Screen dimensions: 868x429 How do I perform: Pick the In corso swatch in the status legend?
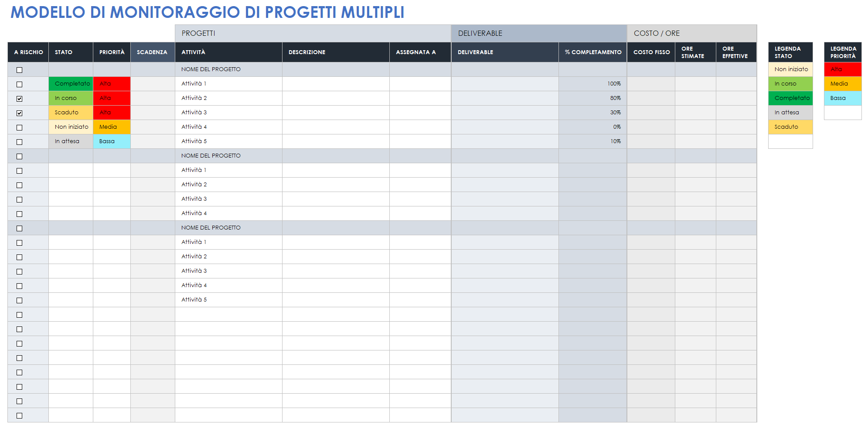[x=790, y=84]
